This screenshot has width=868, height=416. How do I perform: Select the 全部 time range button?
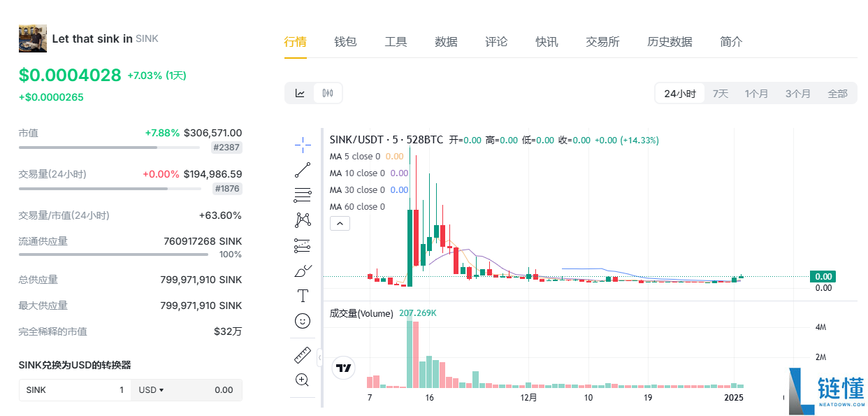click(x=837, y=94)
